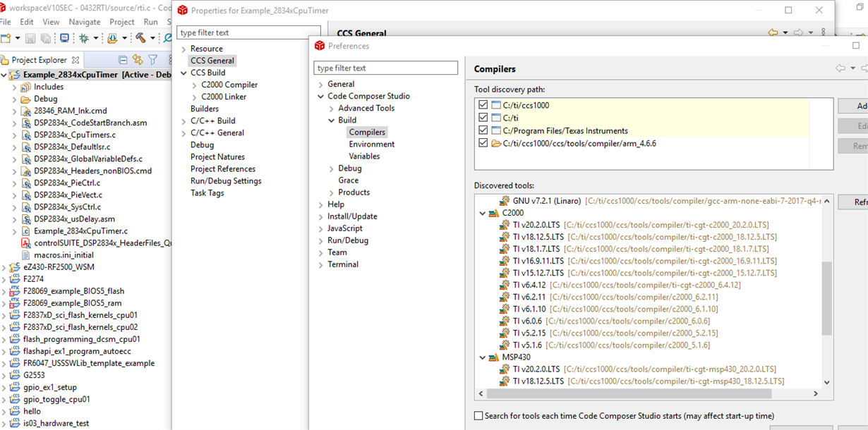Expand General in Preferences tree
868x430 pixels.
pyautogui.click(x=320, y=84)
